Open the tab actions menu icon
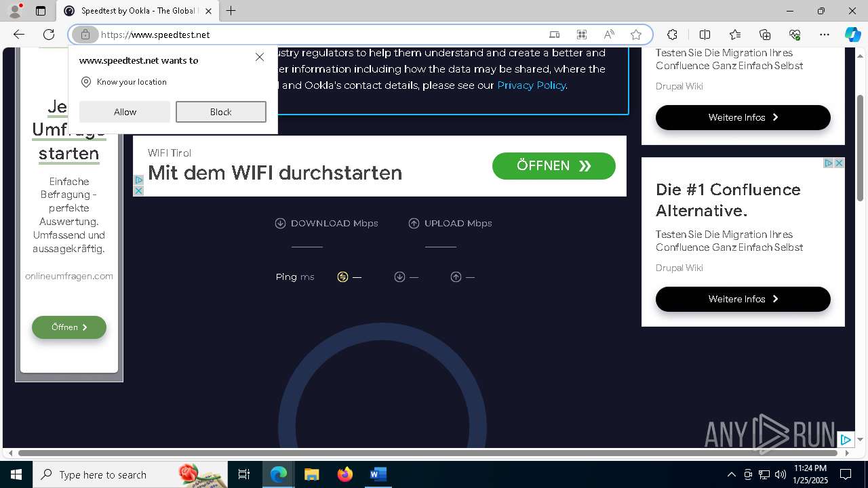 click(x=41, y=11)
